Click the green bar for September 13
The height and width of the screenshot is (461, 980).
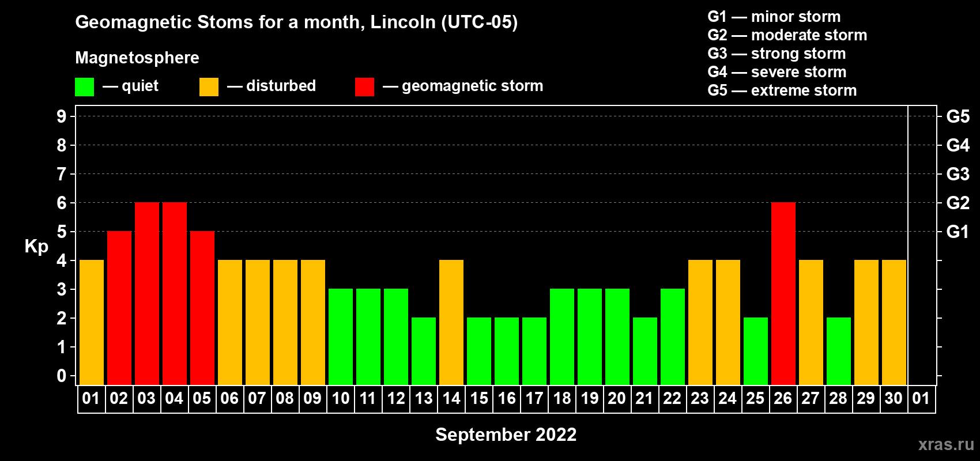(x=423, y=351)
